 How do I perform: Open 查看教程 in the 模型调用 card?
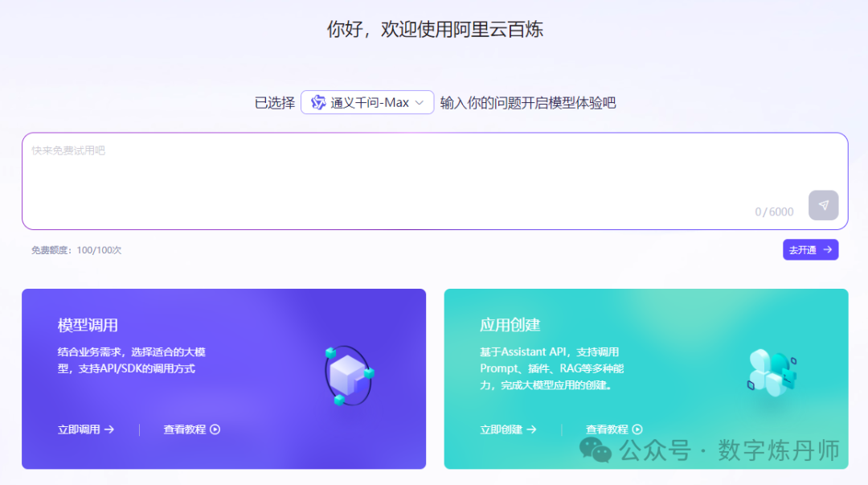[x=191, y=430]
